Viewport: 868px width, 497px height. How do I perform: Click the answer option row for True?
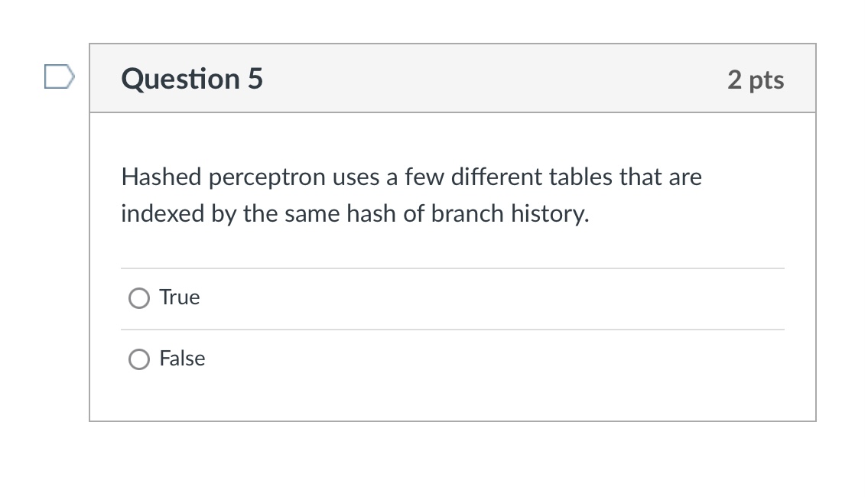click(453, 297)
